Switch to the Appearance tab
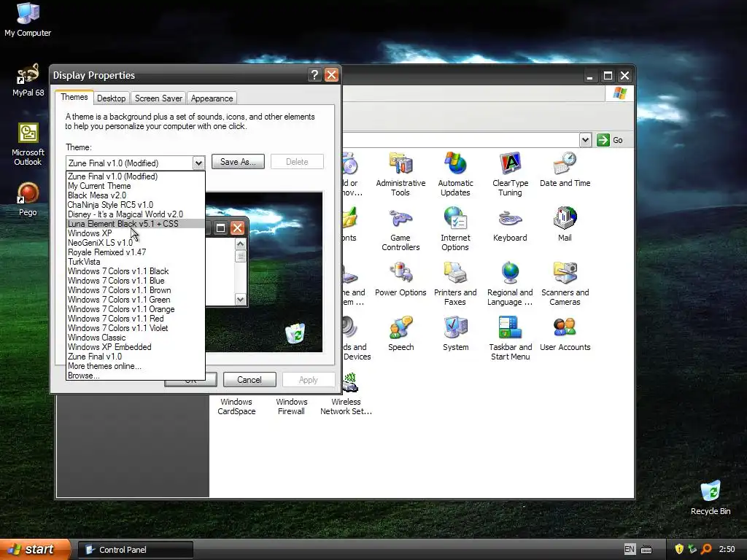 [x=212, y=98]
